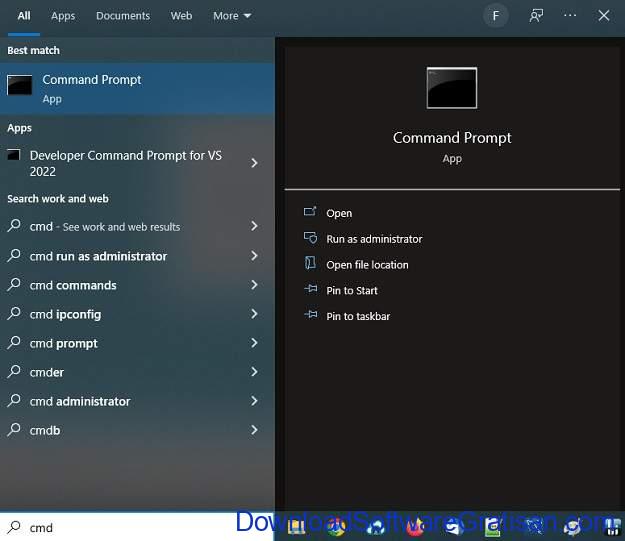Expand Developer Command Prompt for VS 2022 chevron
Screen dimensions: 625x541
click(x=254, y=163)
